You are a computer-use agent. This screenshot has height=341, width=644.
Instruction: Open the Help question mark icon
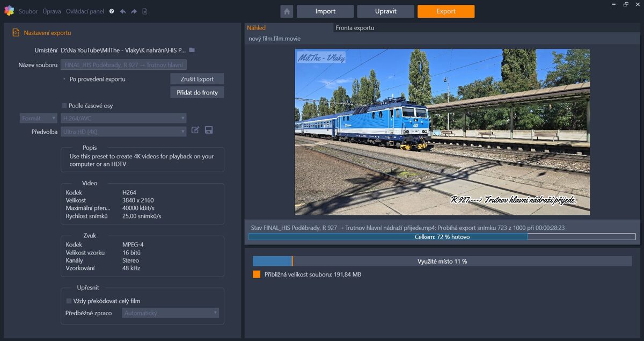tap(112, 11)
